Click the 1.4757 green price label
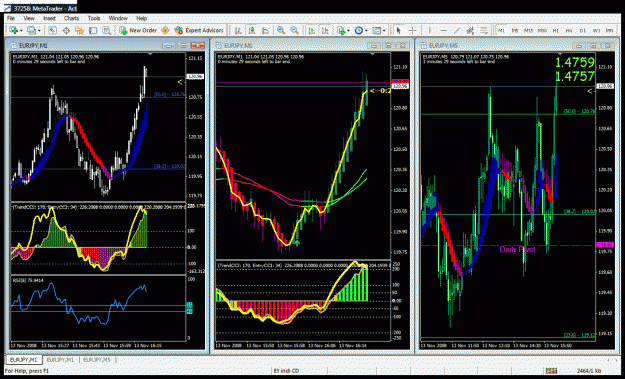Screen dimensions: 625x379 (x=574, y=76)
